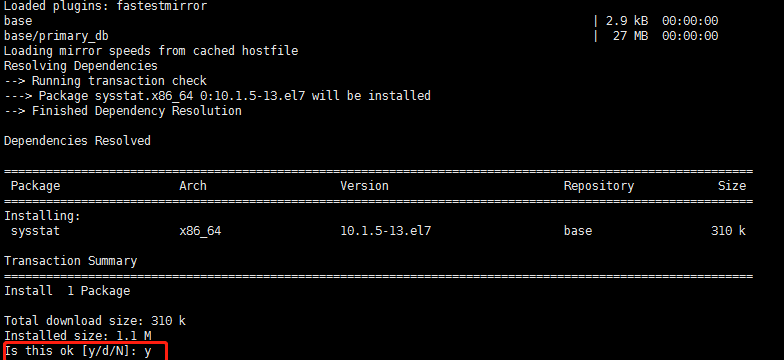Click the "Package" column header
This screenshot has height=360, width=784.
[35, 186]
